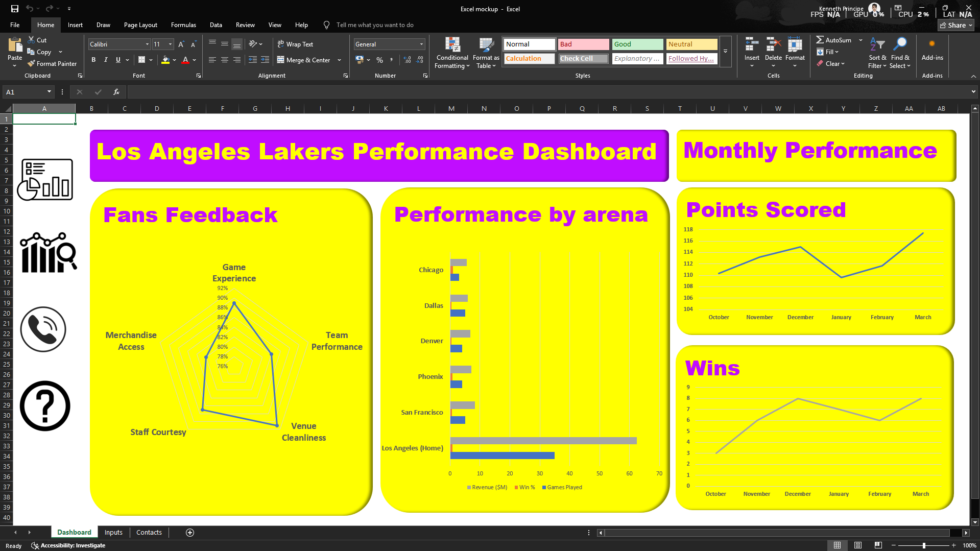Screen dimensions: 980x551
Task: Undo the last action
Action: pos(30,9)
